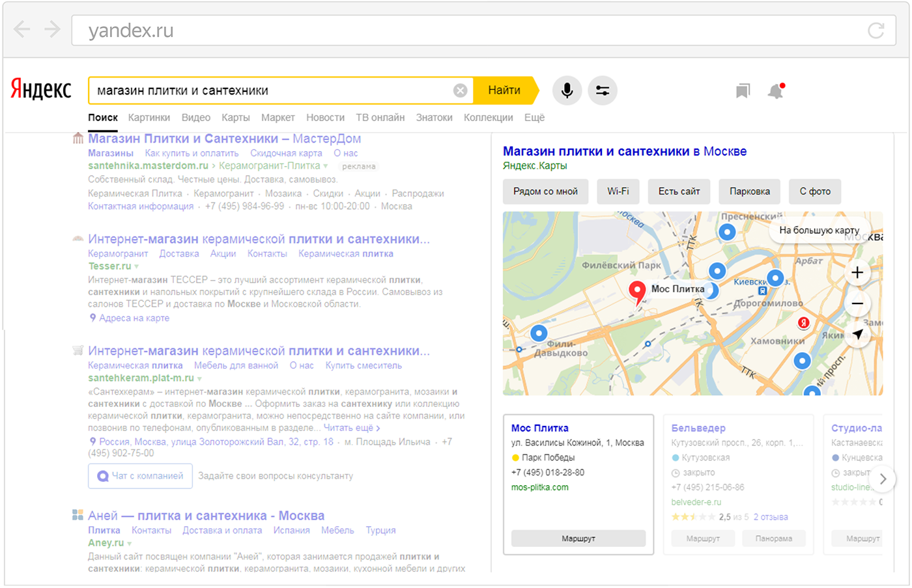Switch to the Картинки tab

point(149,118)
